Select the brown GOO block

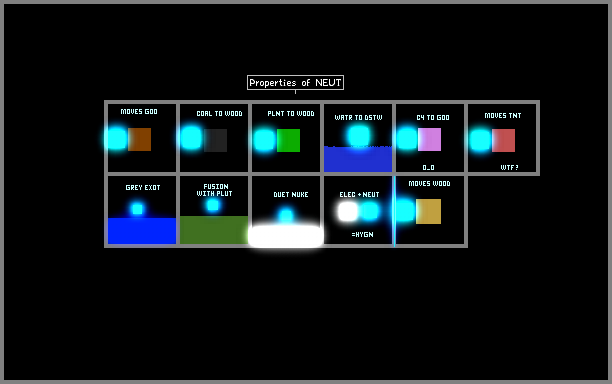point(139,139)
